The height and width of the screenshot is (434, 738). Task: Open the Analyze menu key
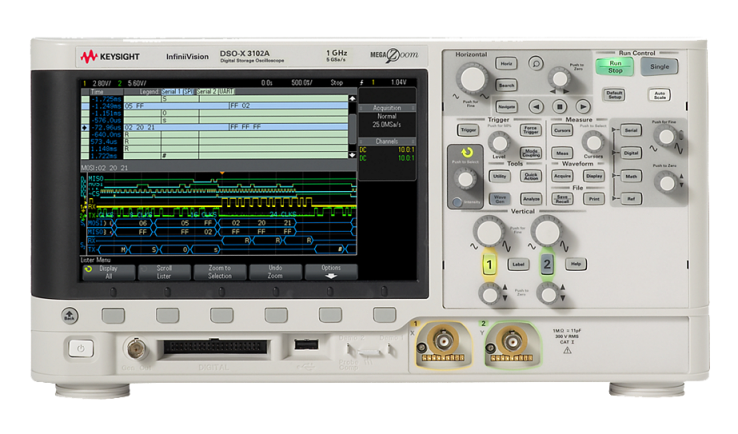530,199
